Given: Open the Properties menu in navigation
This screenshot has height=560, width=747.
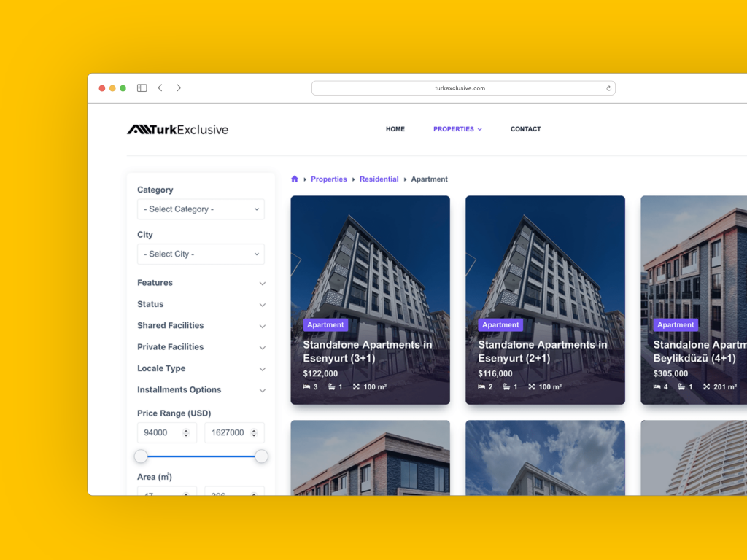Looking at the screenshot, I should [x=457, y=129].
